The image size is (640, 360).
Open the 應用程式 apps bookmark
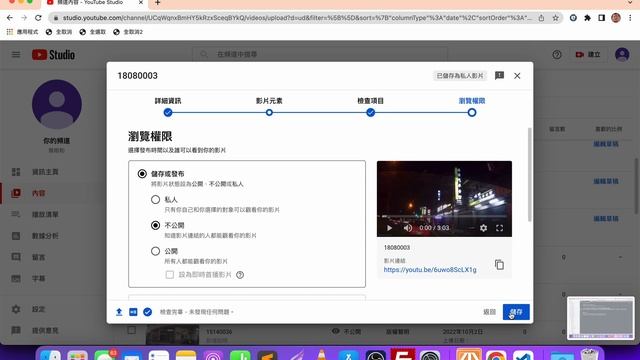point(22,32)
